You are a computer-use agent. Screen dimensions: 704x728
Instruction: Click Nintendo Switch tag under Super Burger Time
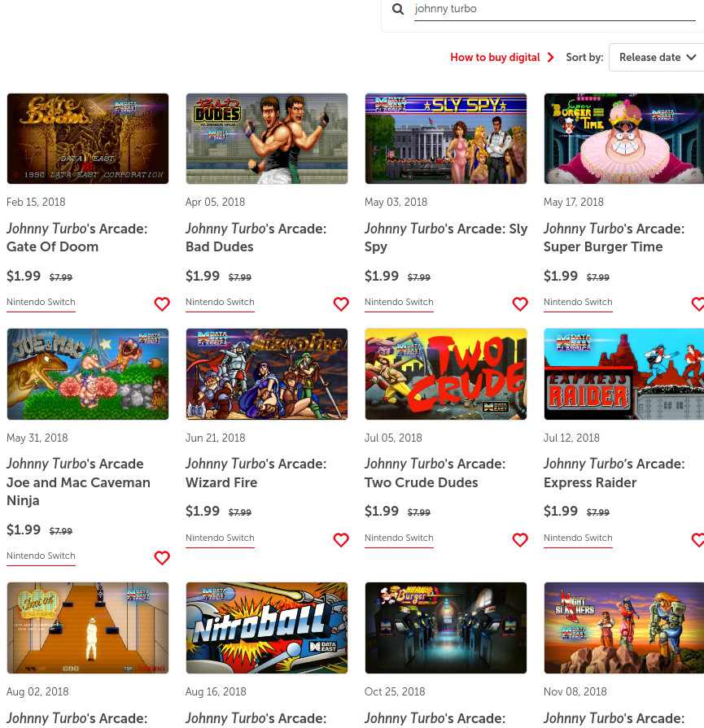click(x=578, y=303)
